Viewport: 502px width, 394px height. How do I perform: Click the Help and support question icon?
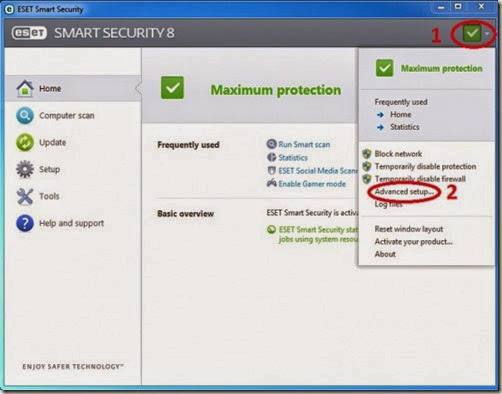coord(25,223)
